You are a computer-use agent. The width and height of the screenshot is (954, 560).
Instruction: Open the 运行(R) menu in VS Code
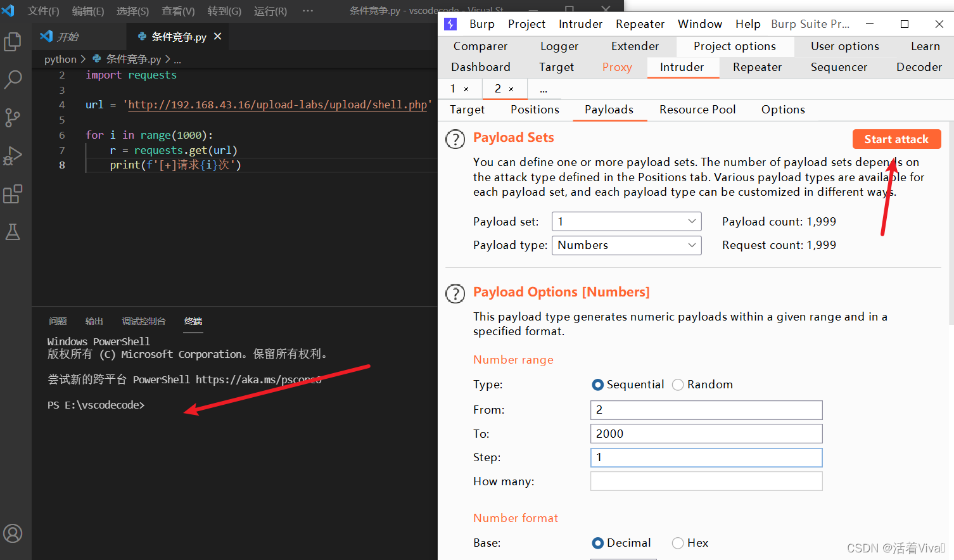[x=270, y=11]
